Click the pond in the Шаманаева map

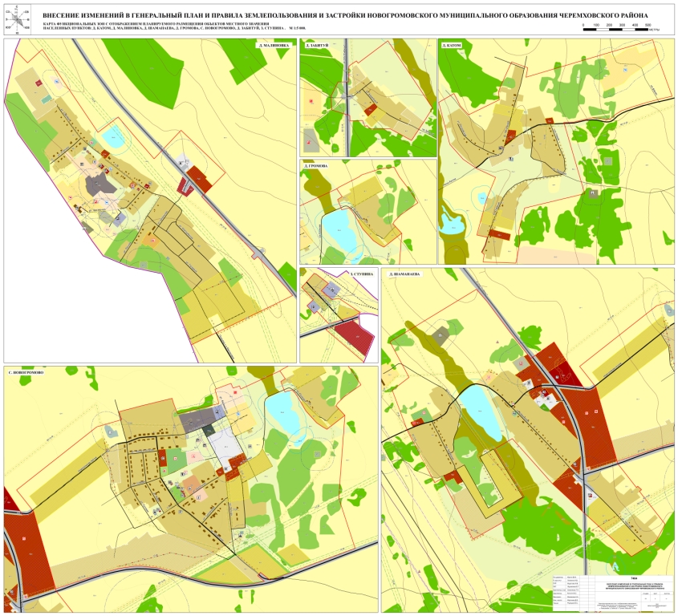tap(481, 413)
